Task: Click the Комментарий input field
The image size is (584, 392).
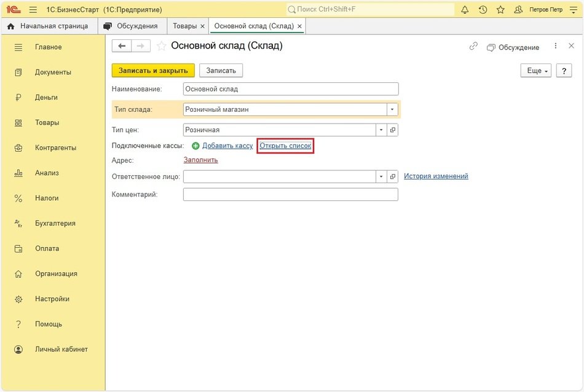Action: (290, 195)
